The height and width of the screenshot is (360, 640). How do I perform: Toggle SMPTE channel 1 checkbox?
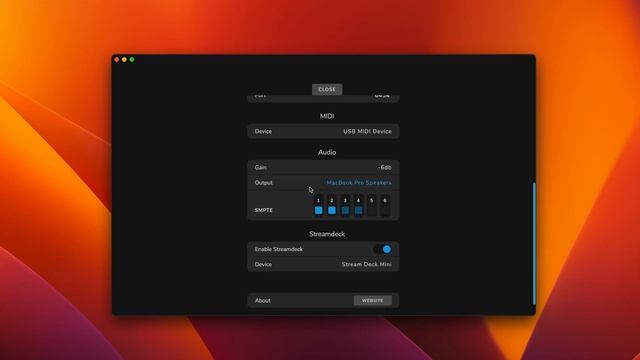click(318, 210)
